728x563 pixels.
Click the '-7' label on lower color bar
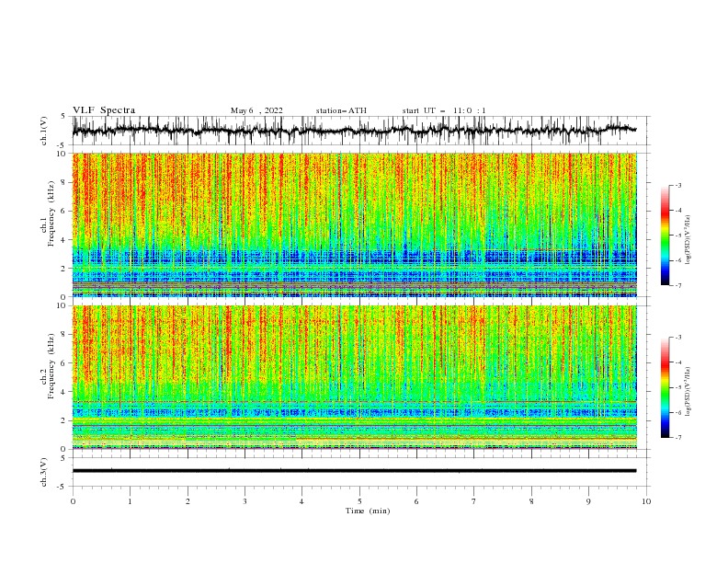pyautogui.click(x=677, y=438)
